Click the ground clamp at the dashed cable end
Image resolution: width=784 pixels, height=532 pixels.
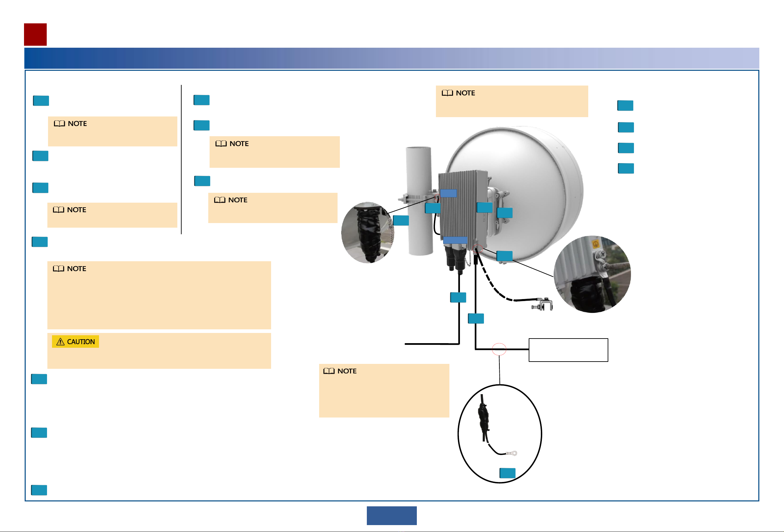click(x=543, y=304)
